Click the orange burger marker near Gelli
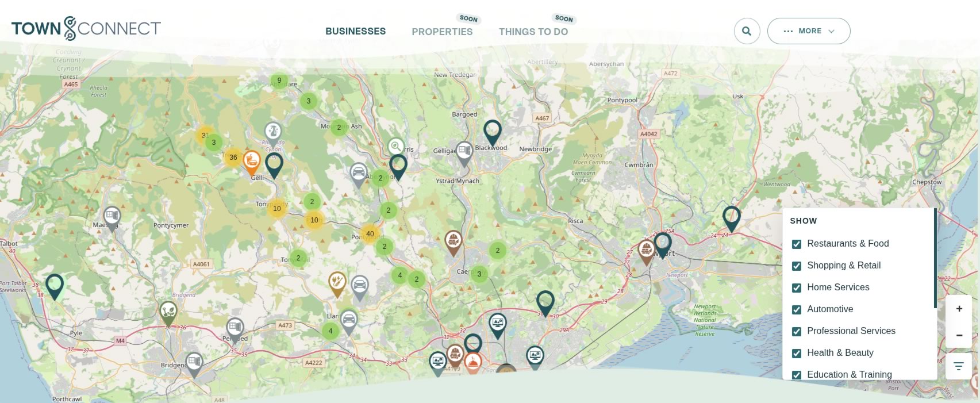The width and height of the screenshot is (980, 403). tap(251, 163)
